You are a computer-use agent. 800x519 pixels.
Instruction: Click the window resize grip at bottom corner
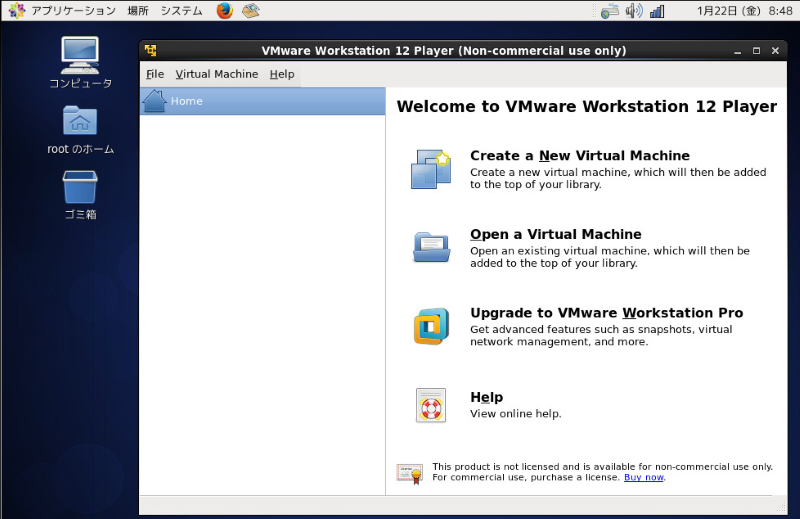(781, 506)
